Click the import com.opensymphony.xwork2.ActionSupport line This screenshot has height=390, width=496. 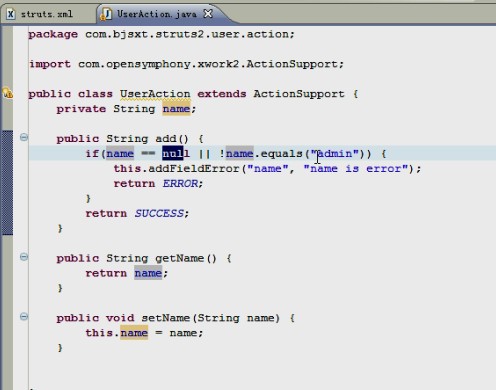coord(186,64)
